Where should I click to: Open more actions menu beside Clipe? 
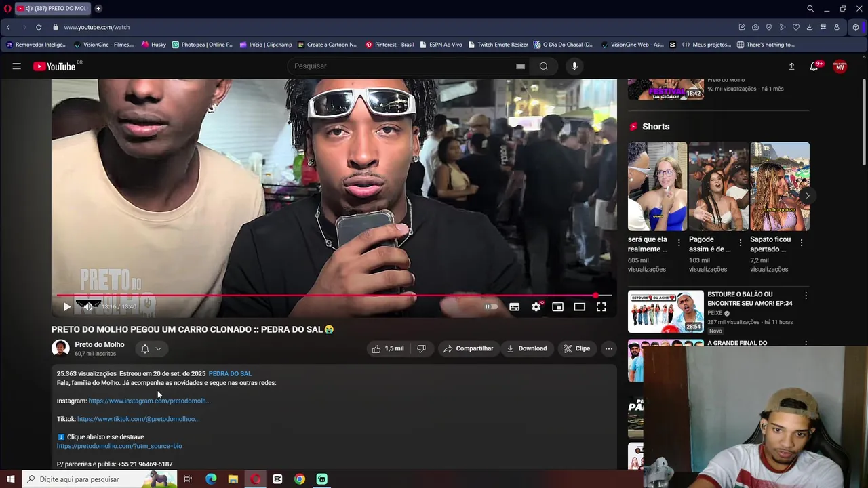[609, 348]
